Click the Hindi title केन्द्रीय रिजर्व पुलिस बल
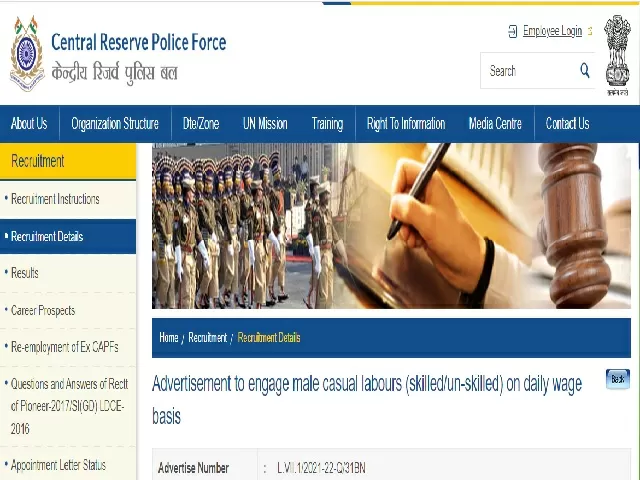The height and width of the screenshot is (480, 640). tap(115, 73)
